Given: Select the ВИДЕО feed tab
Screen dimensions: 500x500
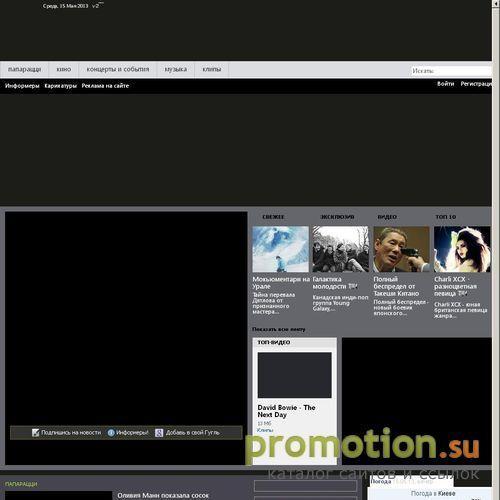Looking at the screenshot, I should pyautogui.click(x=387, y=217).
